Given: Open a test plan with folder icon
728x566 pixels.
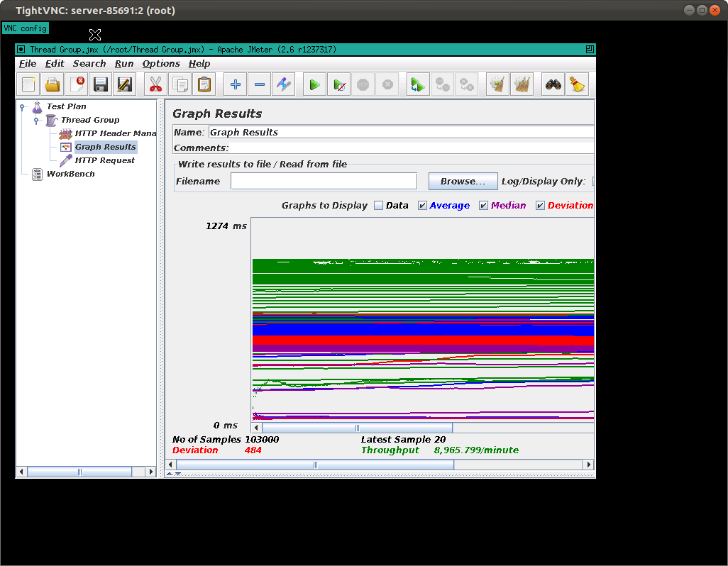Looking at the screenshot, I should click(x=53, y=84).
